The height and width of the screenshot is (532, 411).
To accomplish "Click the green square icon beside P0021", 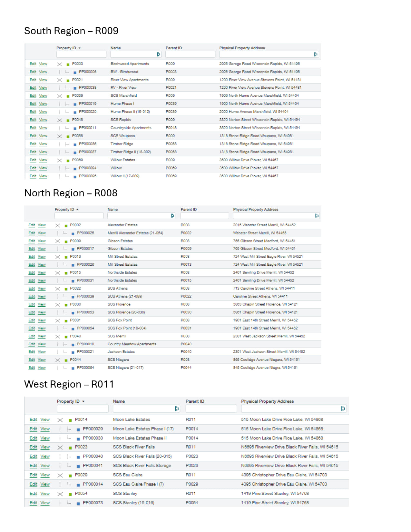I will [68, 80].
